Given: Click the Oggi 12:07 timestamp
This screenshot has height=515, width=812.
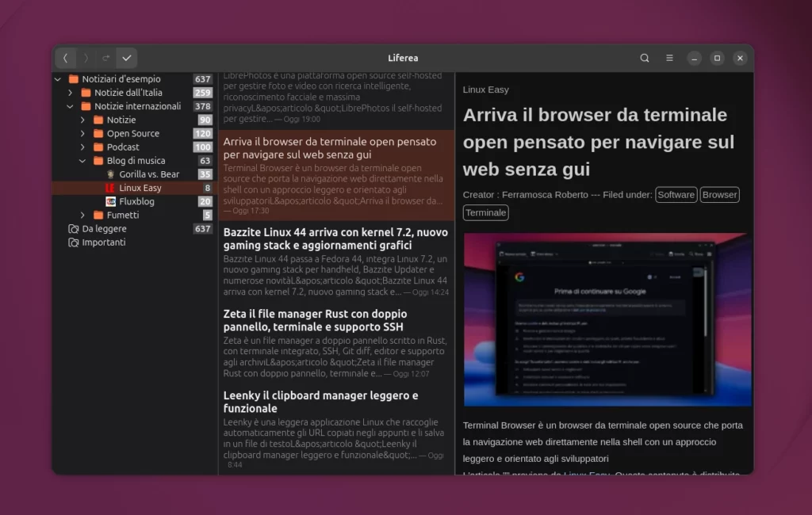Looking at the screenshot, I should [411, 374].
